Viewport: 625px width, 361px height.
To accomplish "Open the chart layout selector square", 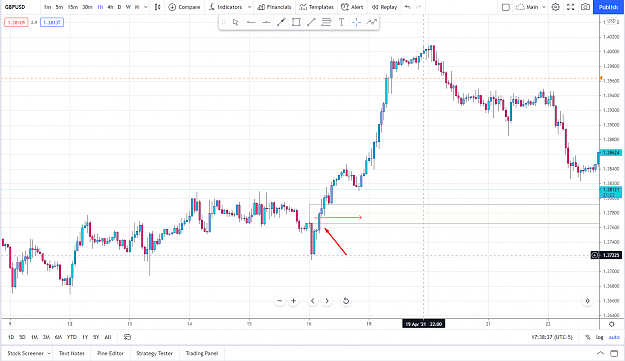I will point(505,7).
